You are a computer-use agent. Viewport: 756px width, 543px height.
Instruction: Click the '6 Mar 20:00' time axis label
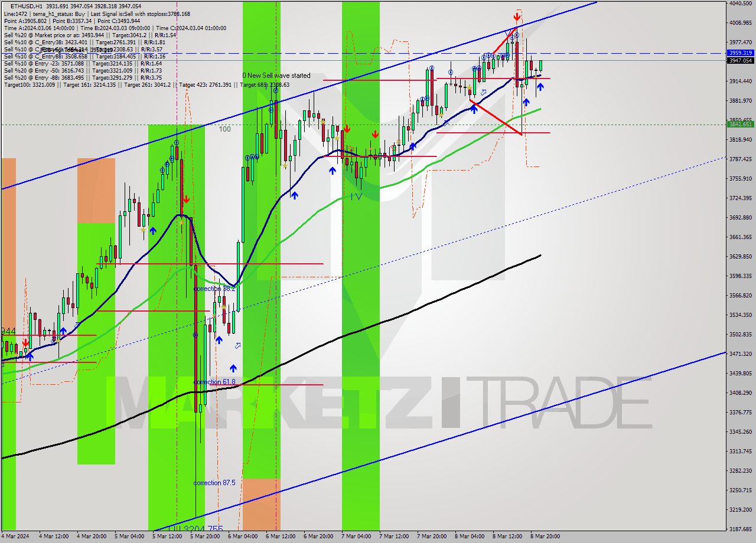click(x=318, y=537)
